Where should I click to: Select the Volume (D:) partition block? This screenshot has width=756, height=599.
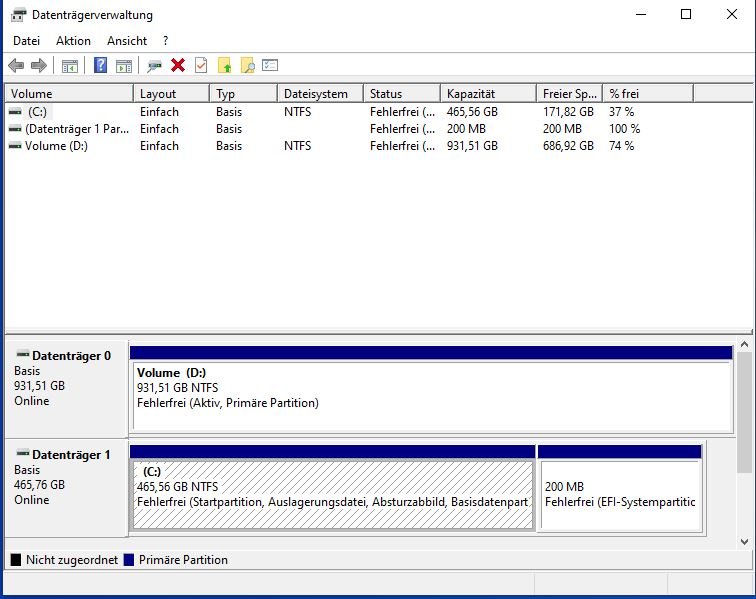[x=432, y=389]
